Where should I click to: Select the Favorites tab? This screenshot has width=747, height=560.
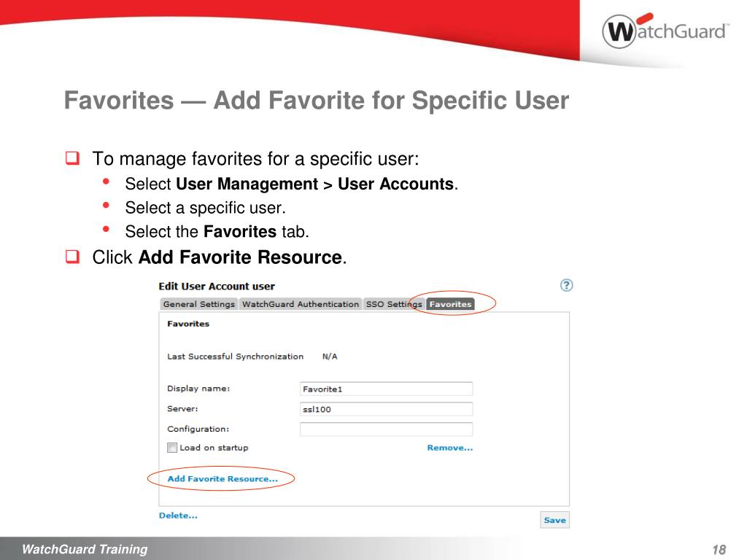(x=450, y=304)
